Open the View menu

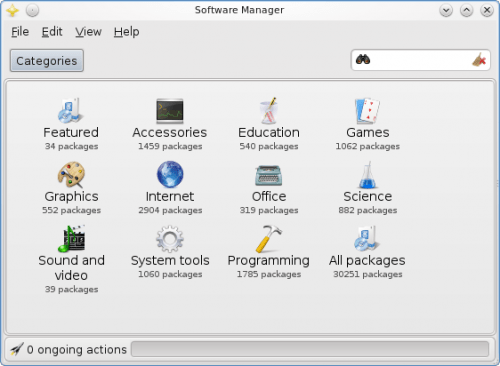point(88,32)
